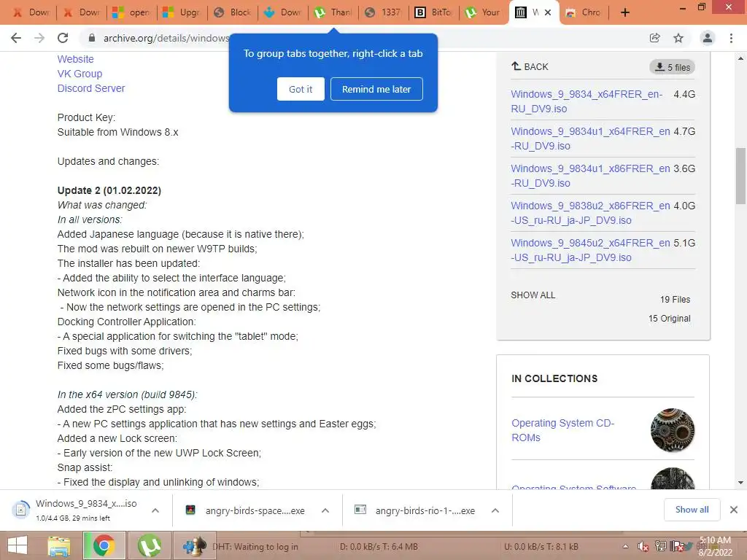Image resolution: width=747 pixels, height=560 pixels.
Task: Open Chrome three-dot menu
Action: point(731,38)
